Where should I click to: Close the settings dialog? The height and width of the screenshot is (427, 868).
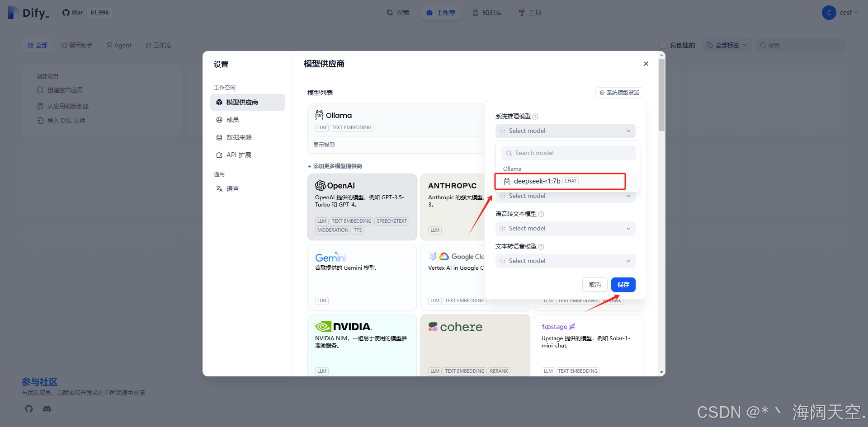[x=646, y=64]
